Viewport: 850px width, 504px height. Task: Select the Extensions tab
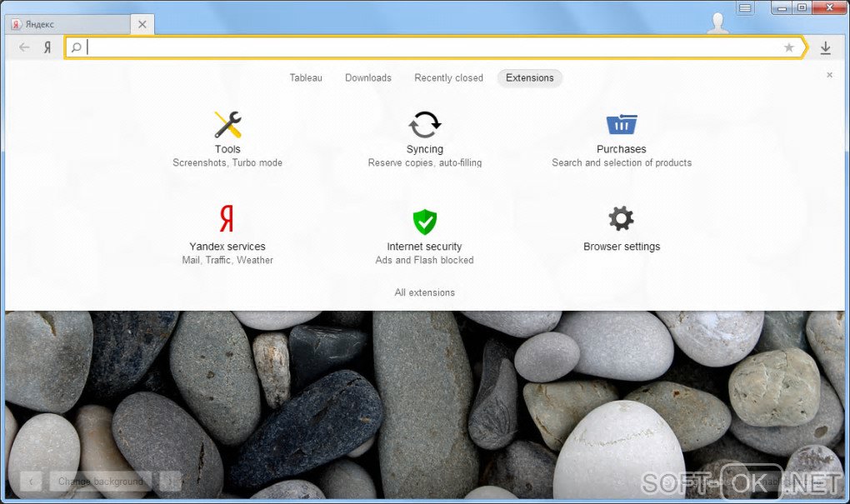(x=530, y=78)
